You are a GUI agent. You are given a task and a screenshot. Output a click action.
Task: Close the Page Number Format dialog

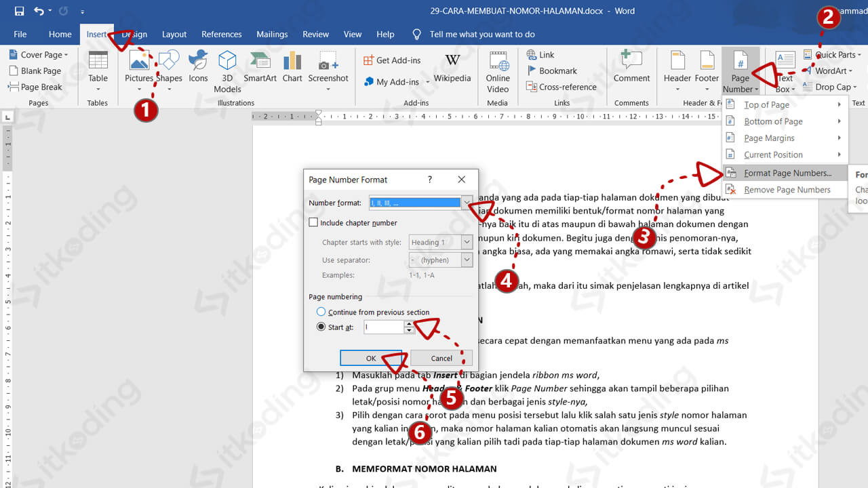[x=462, y=180]
